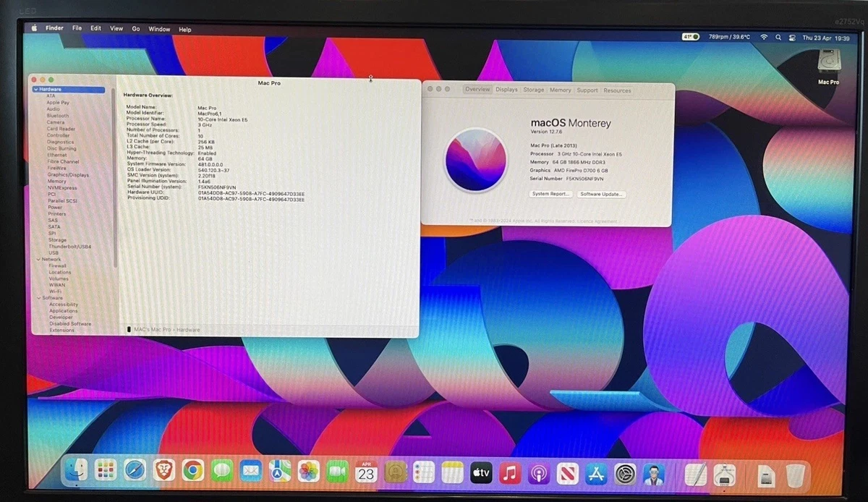Switch to the Displays tab

pos(506,90)
